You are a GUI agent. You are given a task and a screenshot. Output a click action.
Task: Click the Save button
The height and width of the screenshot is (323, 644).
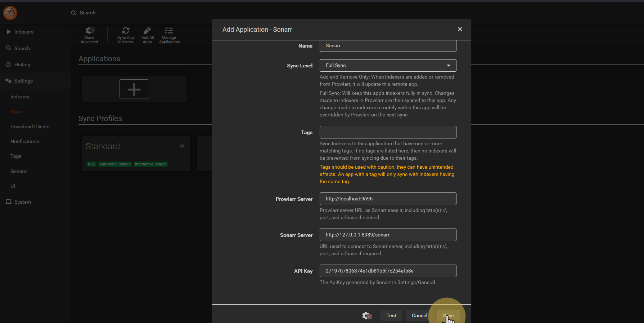coord(448,315)
